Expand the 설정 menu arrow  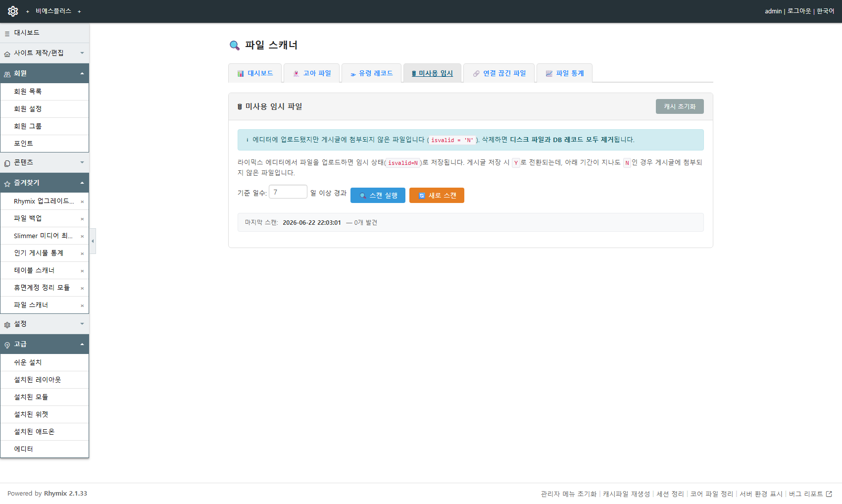[x=82, y=324]
